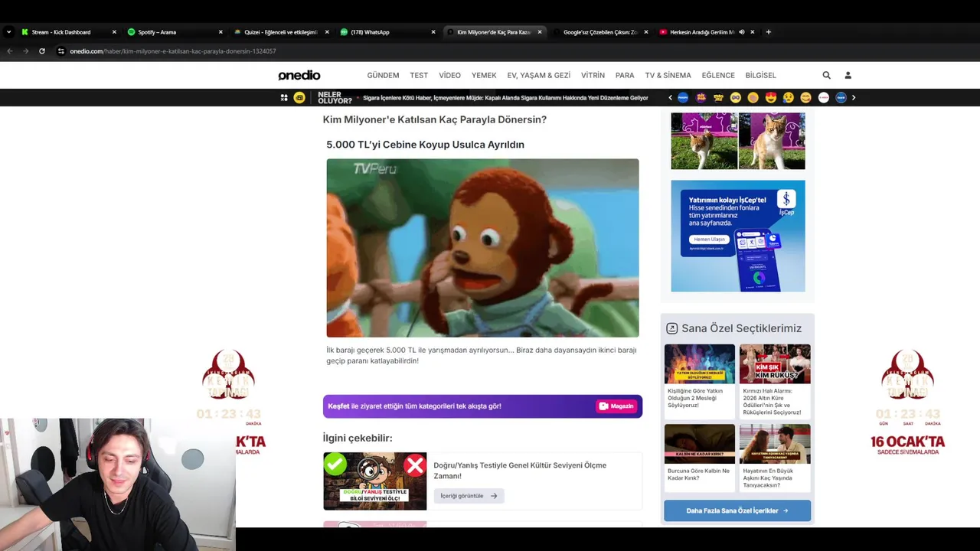Switch to Spotify – Arama tab
The height and width of the screenshot is (551, 980).
175,32
